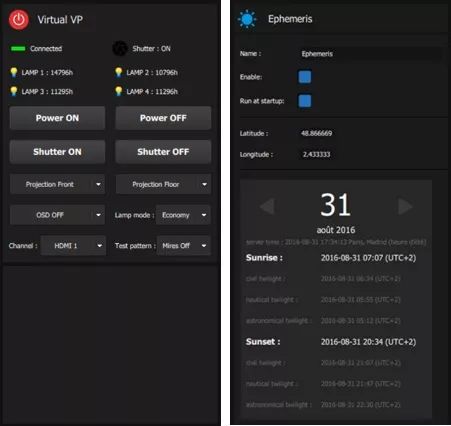Click the red Virtual VP power icon
Screen dimensions: 451x426
(19, 20)
